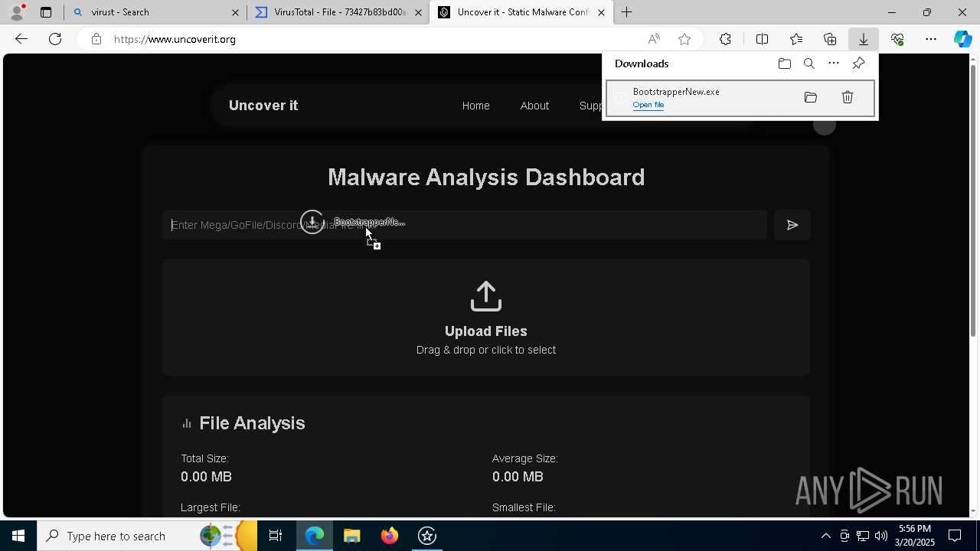Open File Explorer from taskbar
Viewport: 980px width, 551px height.
point(352,536)
